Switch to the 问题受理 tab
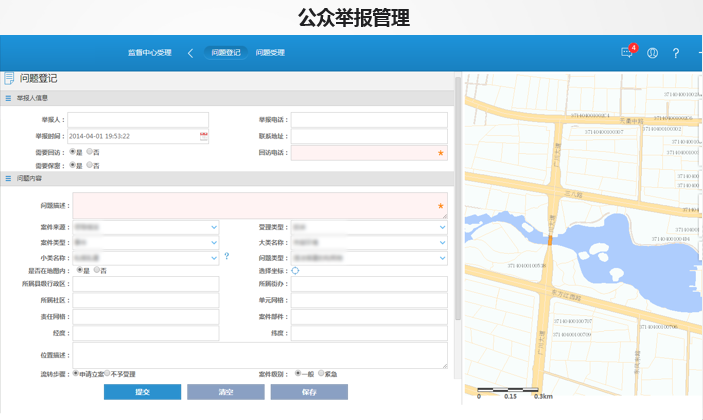Image resolution: width=703 pixels, height=420 pixels. pos(270,52)
